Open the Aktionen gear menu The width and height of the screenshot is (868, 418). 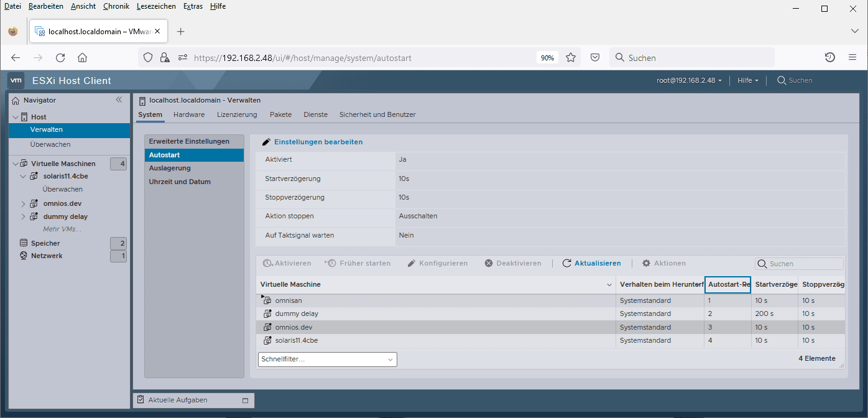[x=663, y=263]
